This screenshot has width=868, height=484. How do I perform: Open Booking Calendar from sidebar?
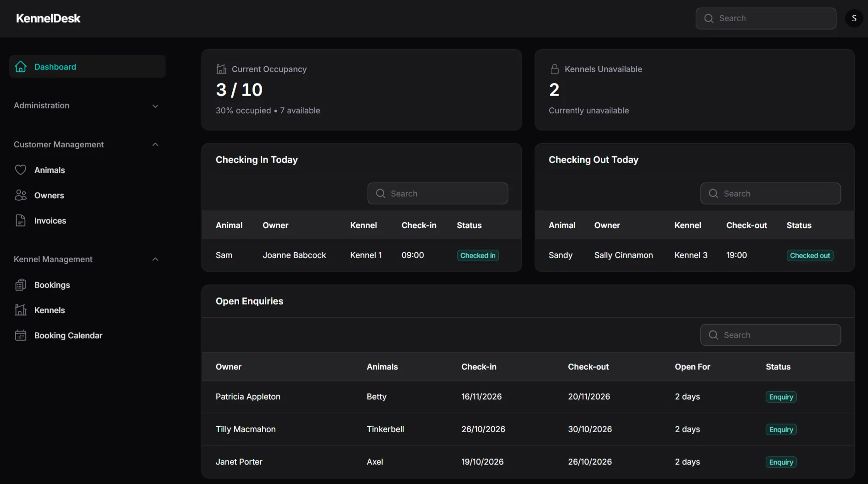[x=68, y=335]
